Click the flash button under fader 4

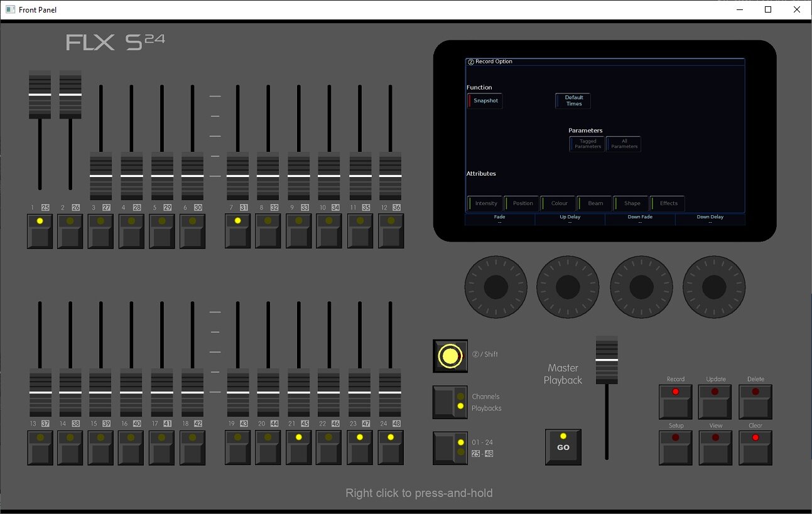(x=131, y=231)
